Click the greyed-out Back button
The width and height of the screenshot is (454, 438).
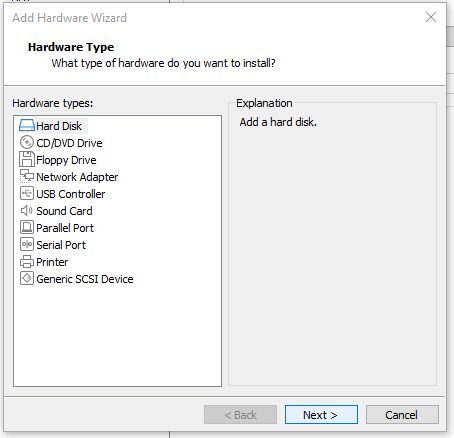[240, 415]
